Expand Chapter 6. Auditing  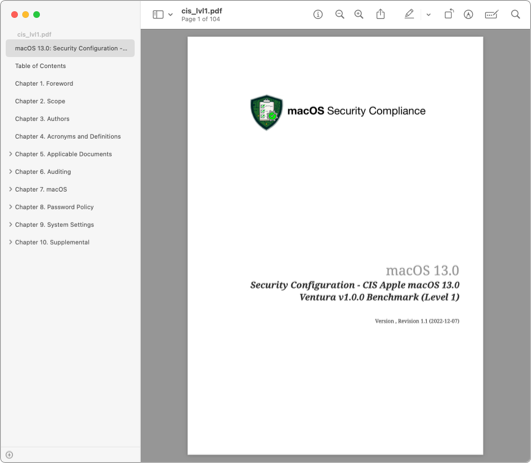click(x=10, y=172)
